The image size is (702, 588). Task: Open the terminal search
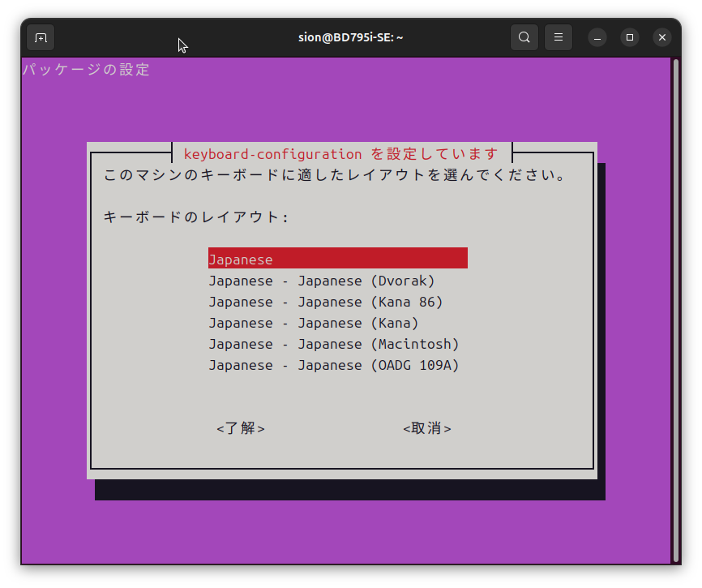pyautogui.click(x=524, y=37)
